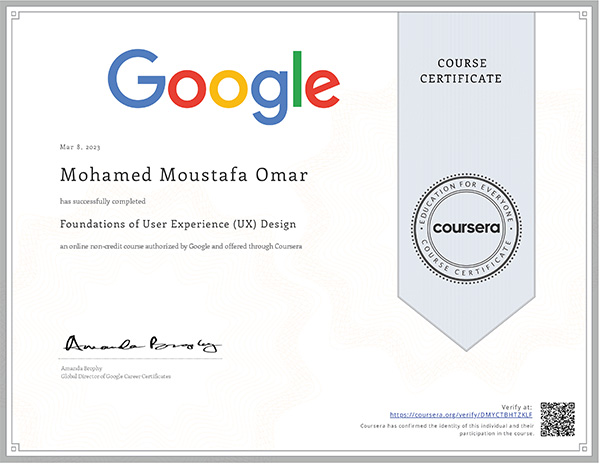600x464 pixels.
Task: Click the date Mar 8, 2023
Action: 80,147
